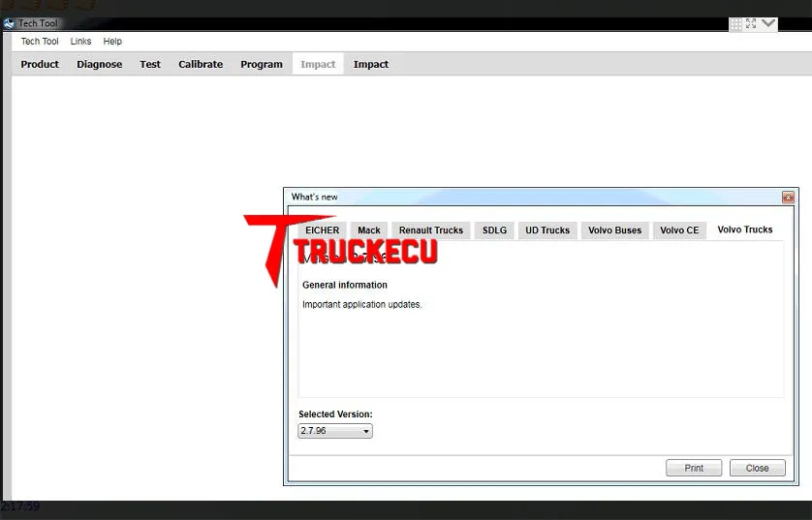Open the UD Trucks tab
This screenshot has width=812, height=520.
click(x=547, y=230)
